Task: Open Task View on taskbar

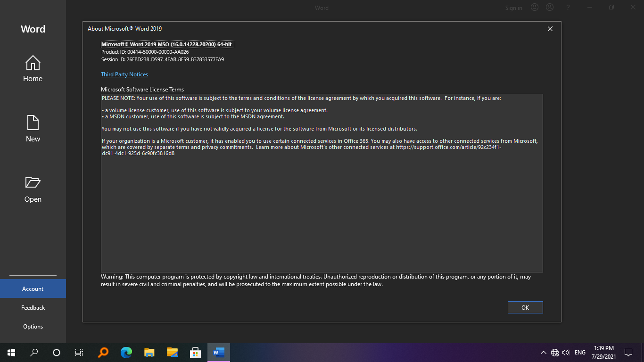Action: [x=79, y=353]
